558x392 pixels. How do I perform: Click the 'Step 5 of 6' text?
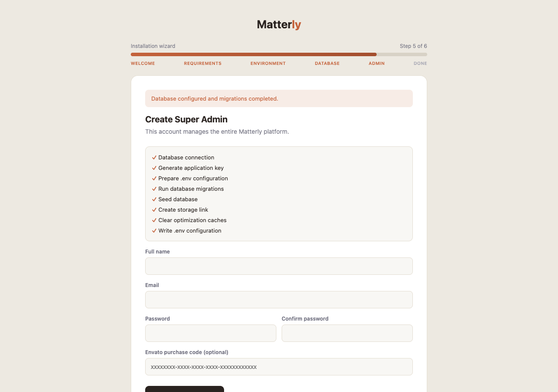click(x=413, y=46)
